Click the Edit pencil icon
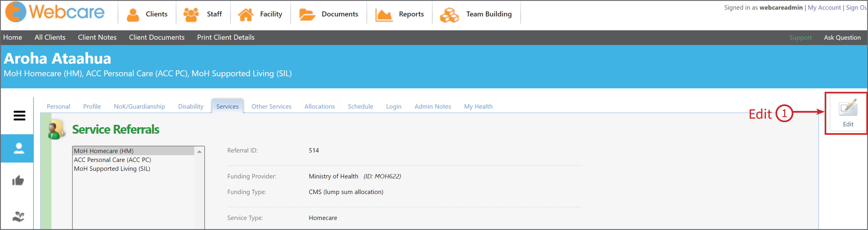 [848, 108]
